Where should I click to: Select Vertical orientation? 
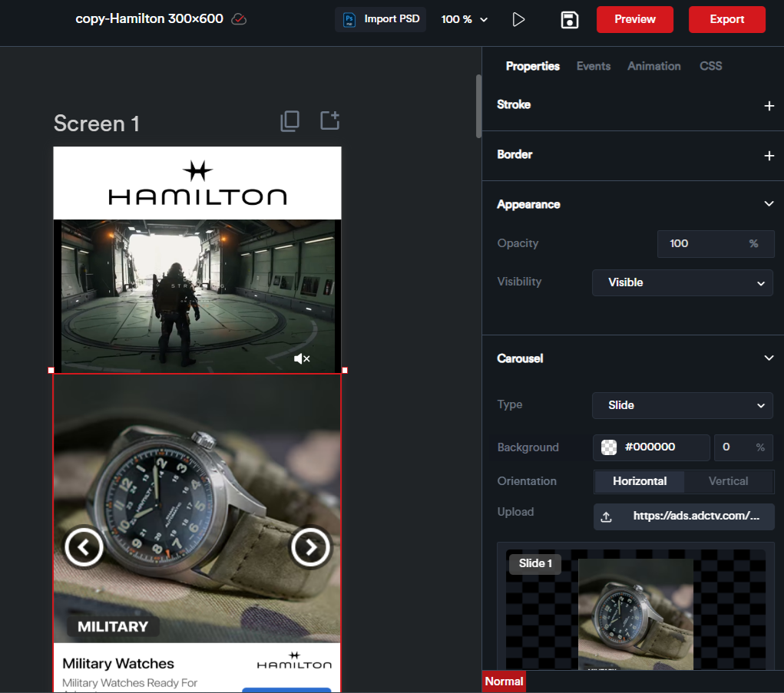pyautogui.click(x=727, y=481)
